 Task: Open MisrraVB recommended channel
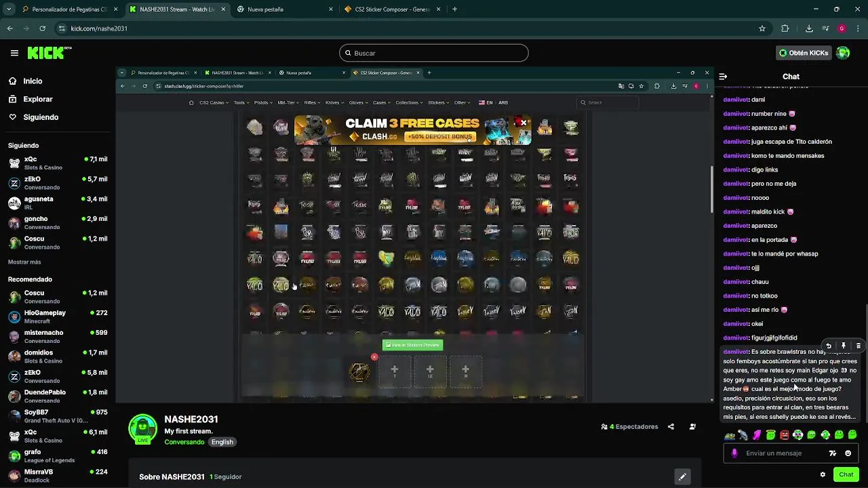pyautogui.click(x=58, y=475)
